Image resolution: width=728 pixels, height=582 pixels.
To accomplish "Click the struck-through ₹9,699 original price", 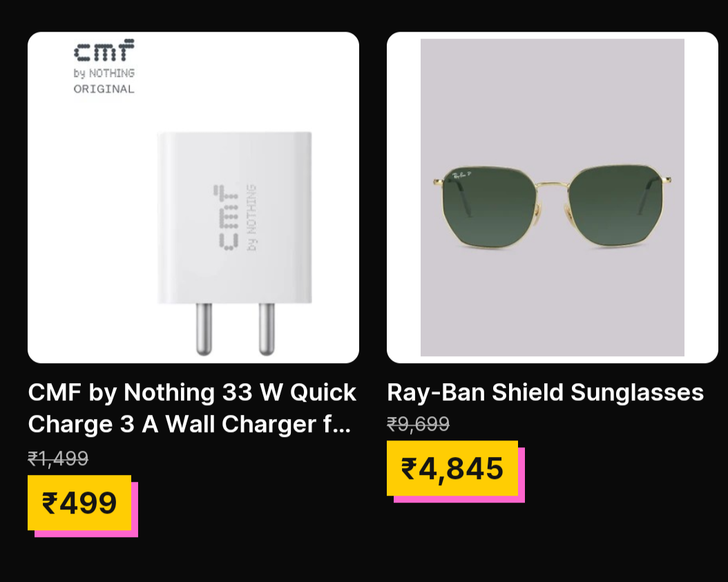I will click(418, 424).
